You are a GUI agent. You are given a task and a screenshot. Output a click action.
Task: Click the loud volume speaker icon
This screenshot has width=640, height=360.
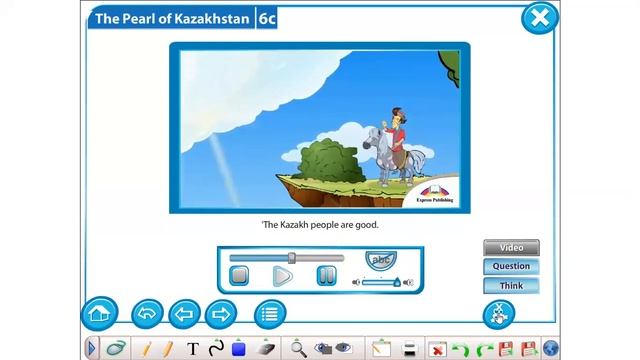click(408, 282)
